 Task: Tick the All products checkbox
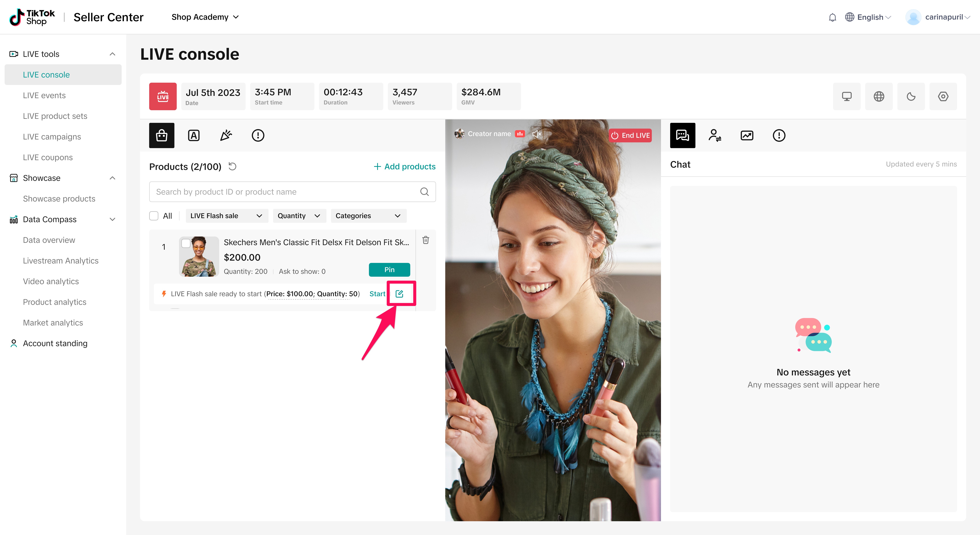click(154, 216)
